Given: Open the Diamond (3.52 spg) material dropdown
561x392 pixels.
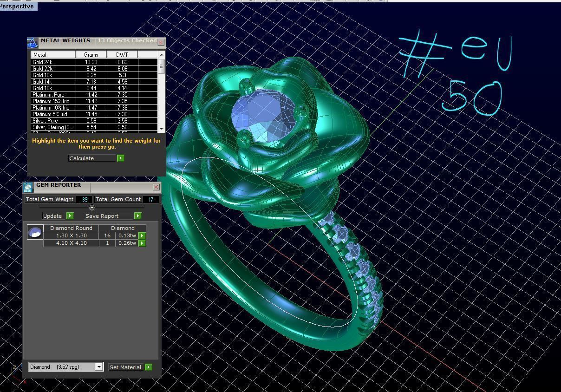Looking at the screenshot, I should click(x=98, y=367).
